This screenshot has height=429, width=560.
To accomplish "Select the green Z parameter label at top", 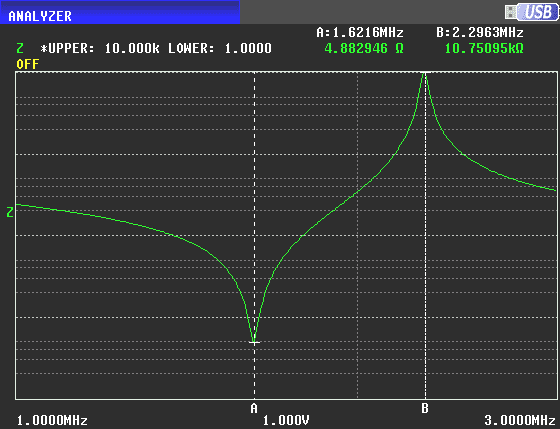I will [x=20, y=48].
